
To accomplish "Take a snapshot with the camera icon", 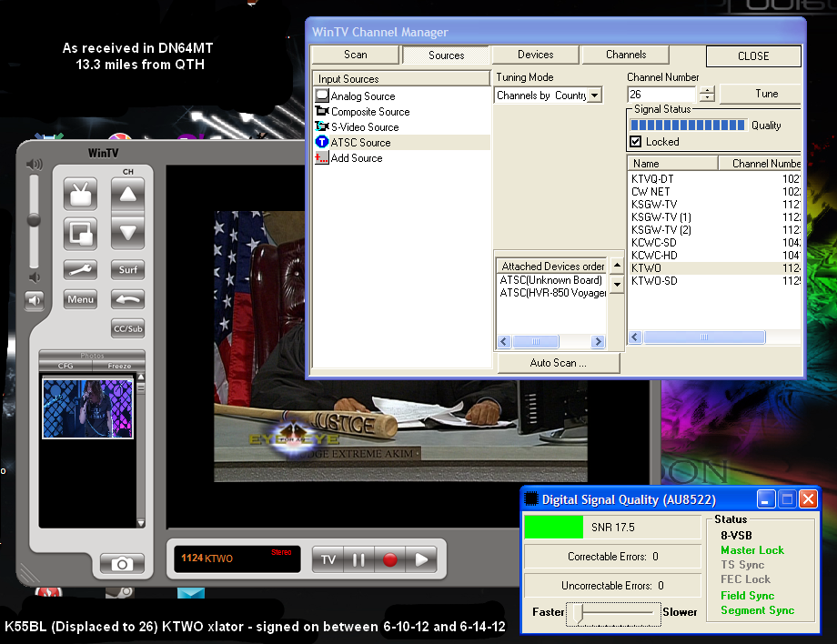I will coord(122,564).
